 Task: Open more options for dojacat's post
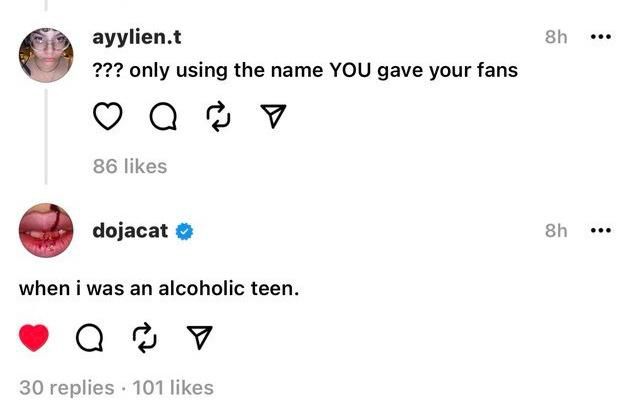[x=600, y=231]
